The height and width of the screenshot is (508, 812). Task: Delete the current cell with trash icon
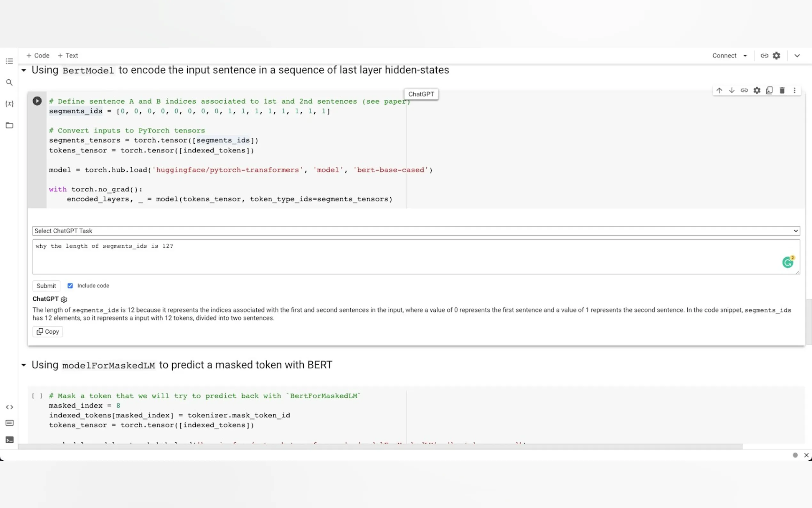coord(782,91)
